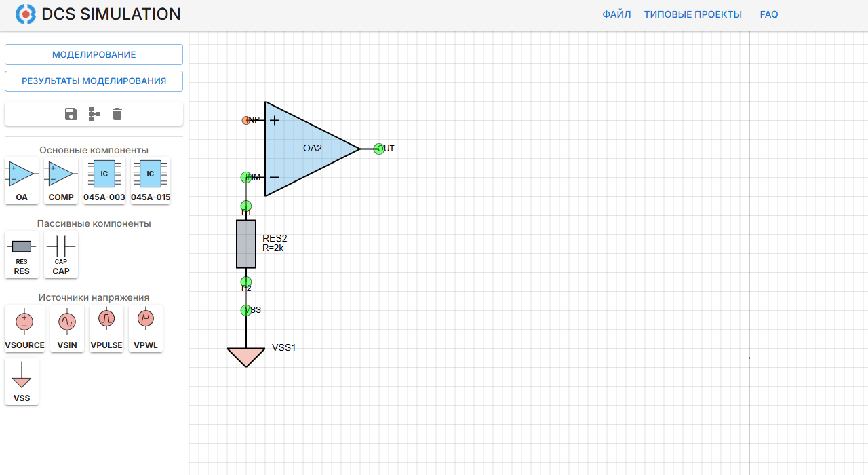Select the VSS ground component in palette

tap(22, 381)
